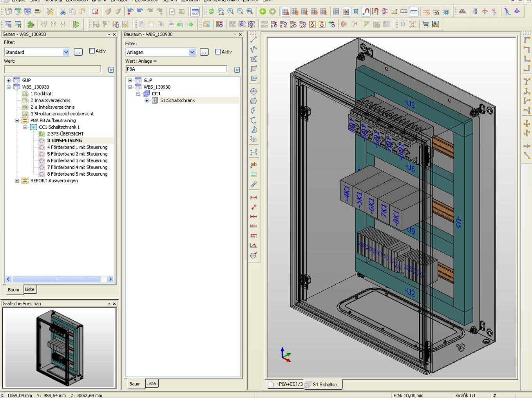This screenshot has height=398, width=532.
Task: Pin the Seiten panel with the pin button
Action: point(109,35)
